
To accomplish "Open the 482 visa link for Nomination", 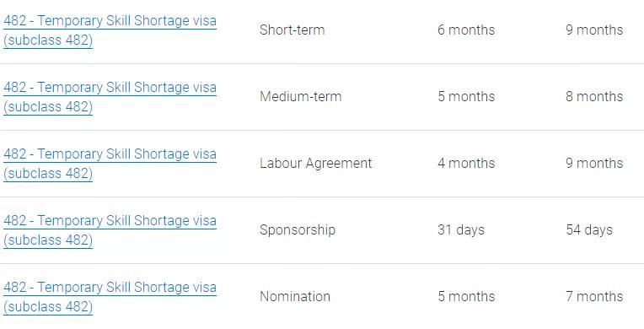I will [x=110, y=297].
